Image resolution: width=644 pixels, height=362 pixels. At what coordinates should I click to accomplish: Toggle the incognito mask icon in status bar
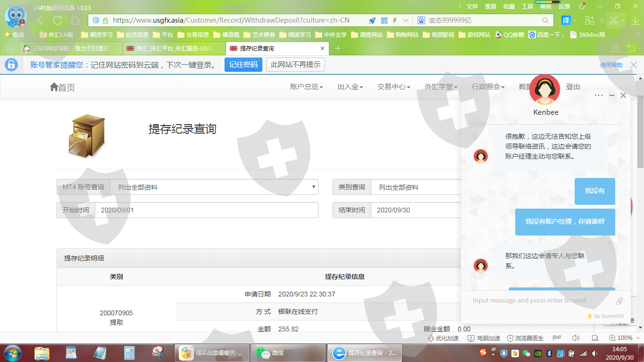click(557, 338)
